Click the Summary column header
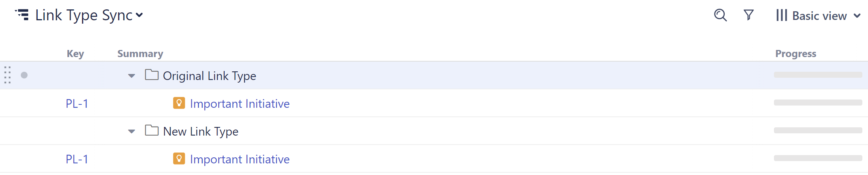The width and height of the screenshot is (868, 175). [x=140, y=54]
